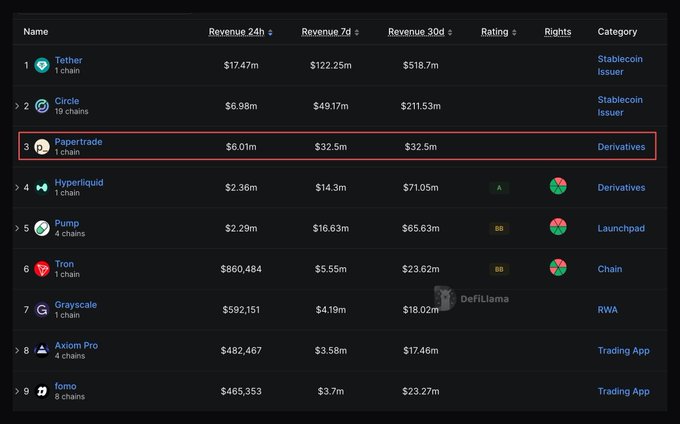The image size is (680, 424).
Task: Open Papertrade's Derivatives category link
Action: pos(621,147)
